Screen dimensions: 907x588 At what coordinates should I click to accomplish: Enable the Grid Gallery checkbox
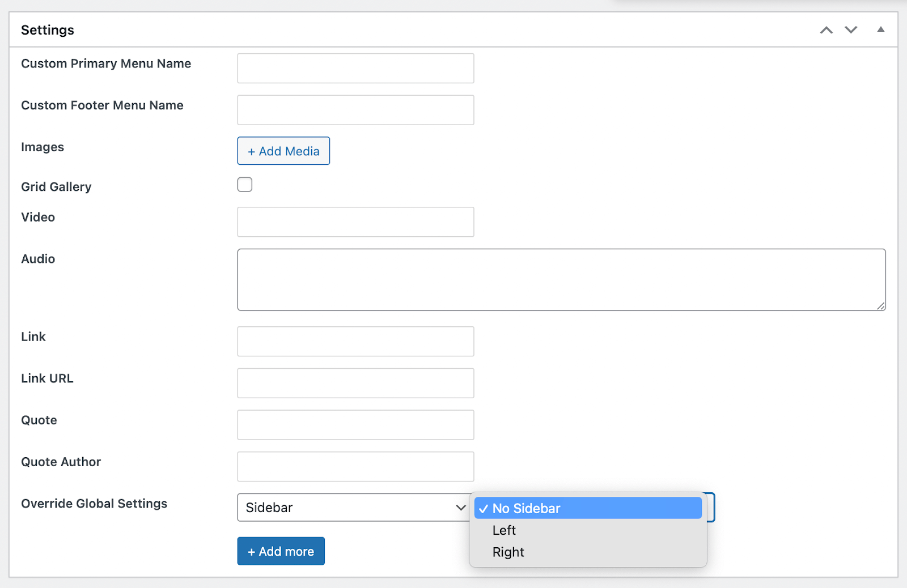point(244,184)
